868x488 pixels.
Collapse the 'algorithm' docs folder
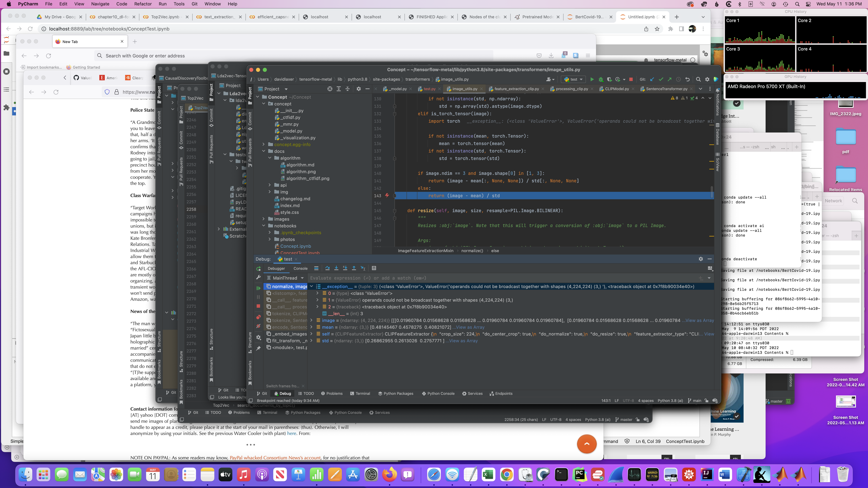[270, 158]
